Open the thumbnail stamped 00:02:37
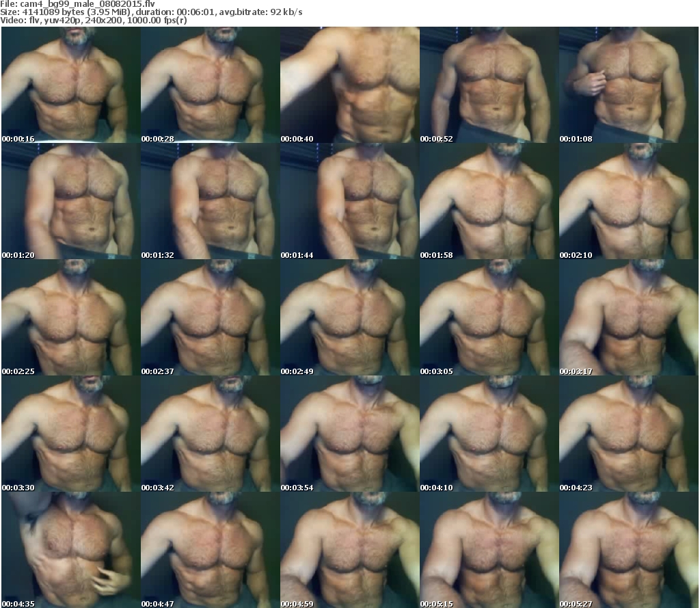This screenshot has width=700, height=608. [x=211, y=317]
